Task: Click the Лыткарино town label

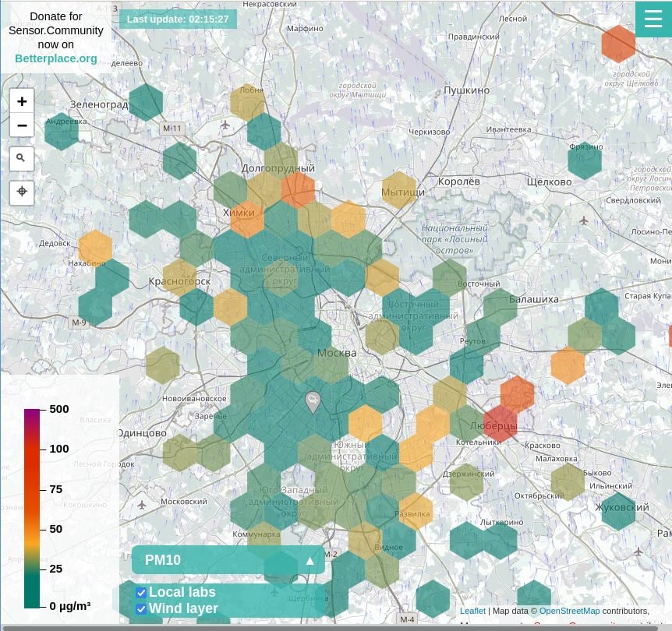Action: pos(501,522)
